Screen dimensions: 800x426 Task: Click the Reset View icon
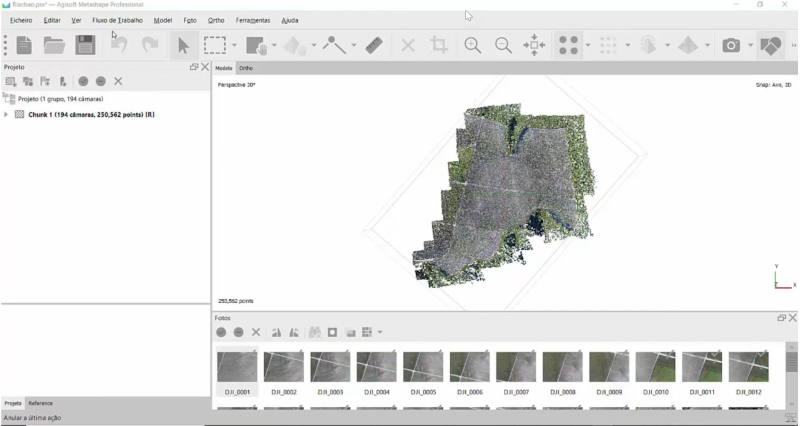tap(534, 45)
